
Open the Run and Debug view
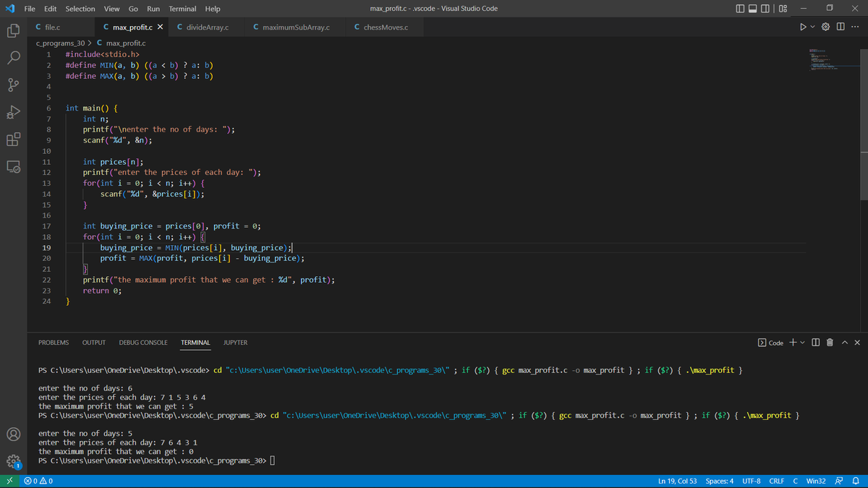[x=13, y=112]
